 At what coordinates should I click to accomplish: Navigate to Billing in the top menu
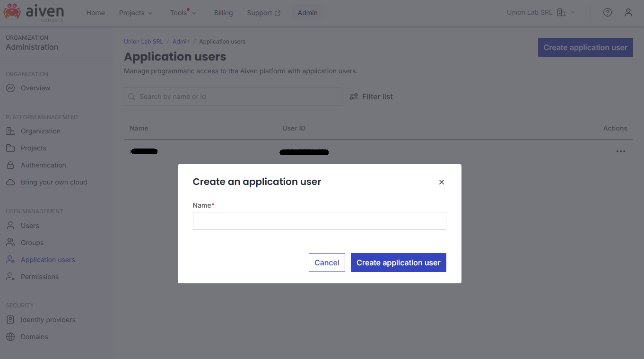coord(223,13)
